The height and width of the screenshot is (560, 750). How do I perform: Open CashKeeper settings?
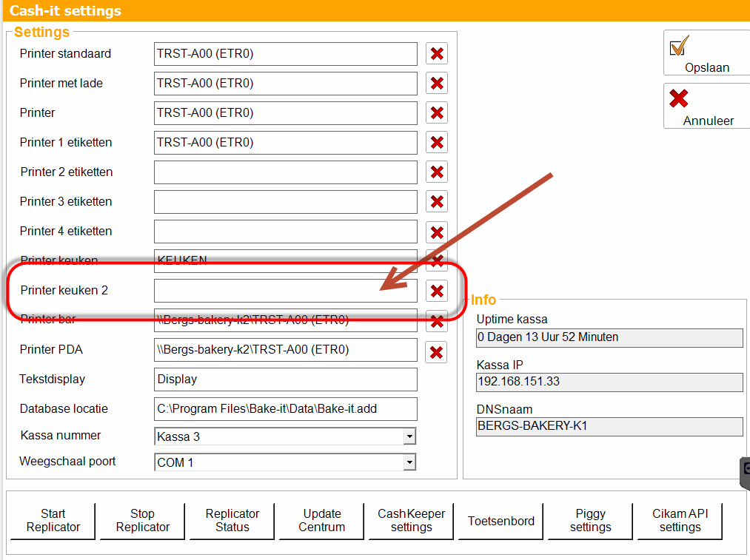[x=412, y=521]
